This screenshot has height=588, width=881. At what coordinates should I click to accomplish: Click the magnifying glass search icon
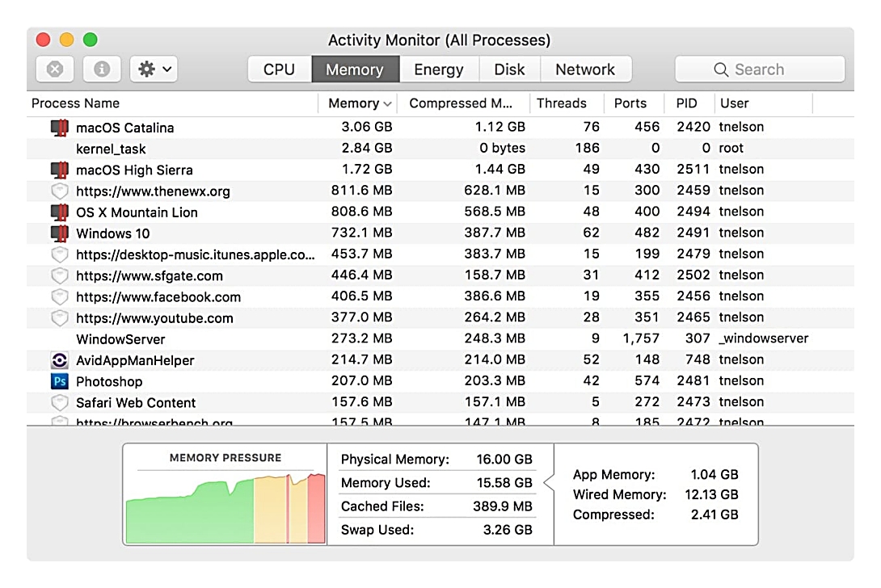(x=721, y=69)
